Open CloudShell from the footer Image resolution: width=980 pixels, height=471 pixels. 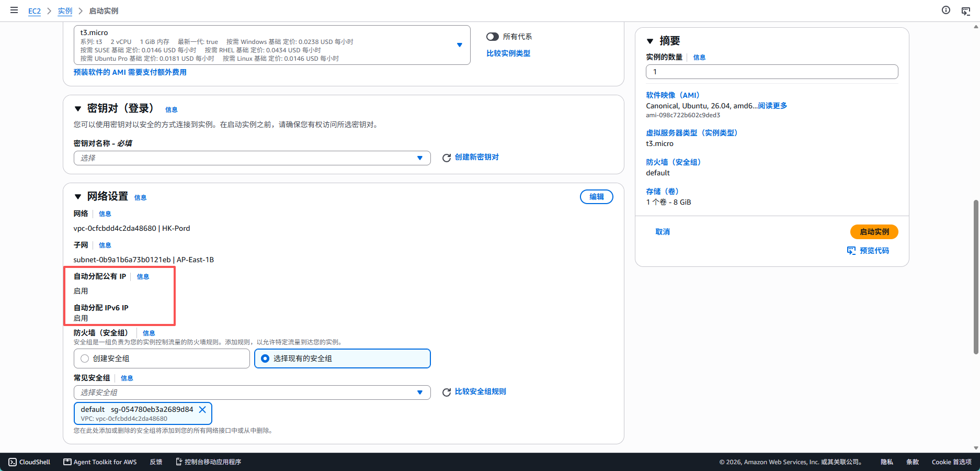29,462
